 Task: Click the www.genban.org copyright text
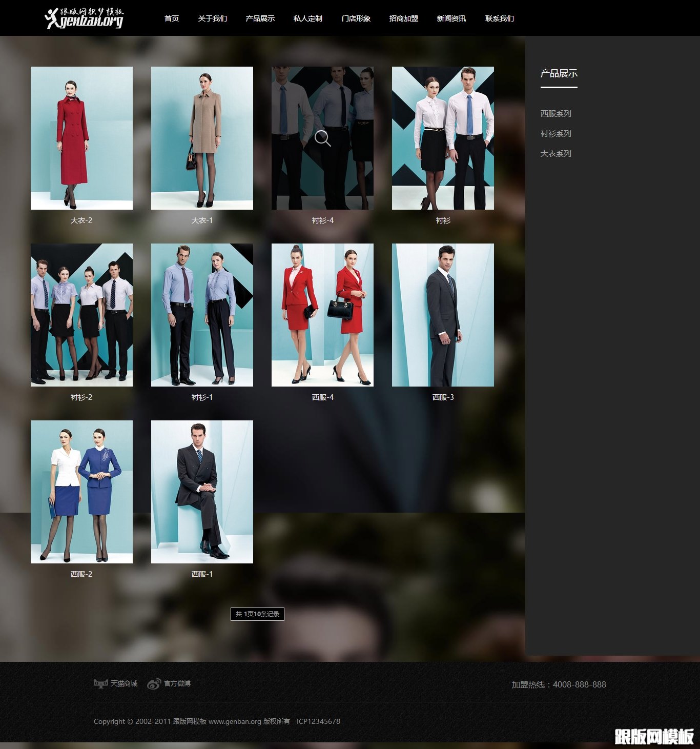click(235, 721)
